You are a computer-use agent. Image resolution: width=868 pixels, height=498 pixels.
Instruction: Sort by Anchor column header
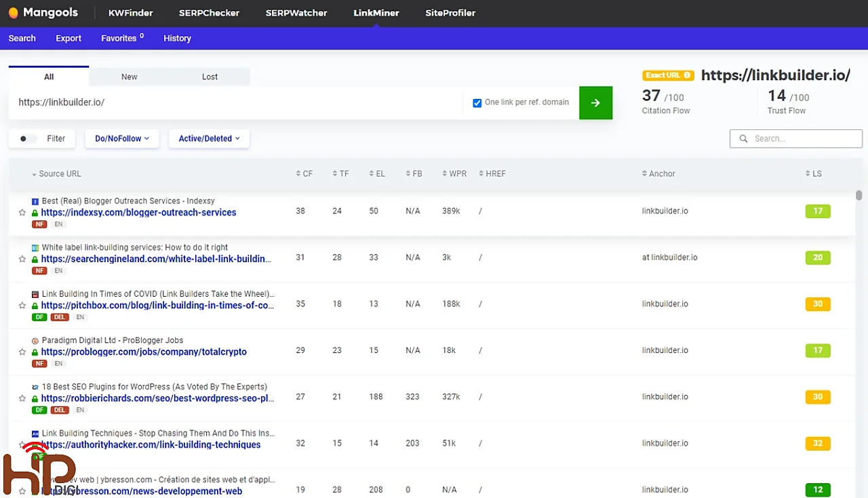658,174
